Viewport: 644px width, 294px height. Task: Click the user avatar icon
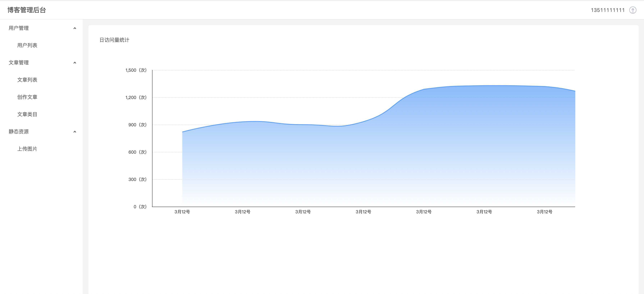tap(632, 10)
